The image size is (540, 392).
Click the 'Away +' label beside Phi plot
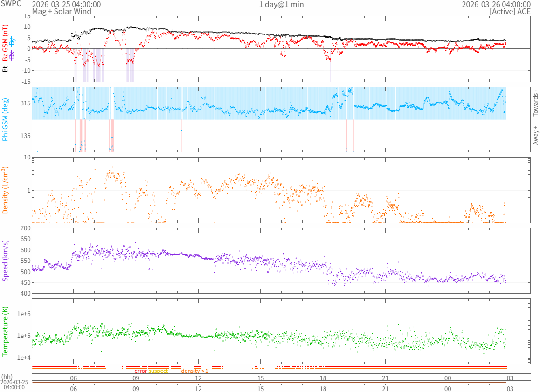pos(535,135)
